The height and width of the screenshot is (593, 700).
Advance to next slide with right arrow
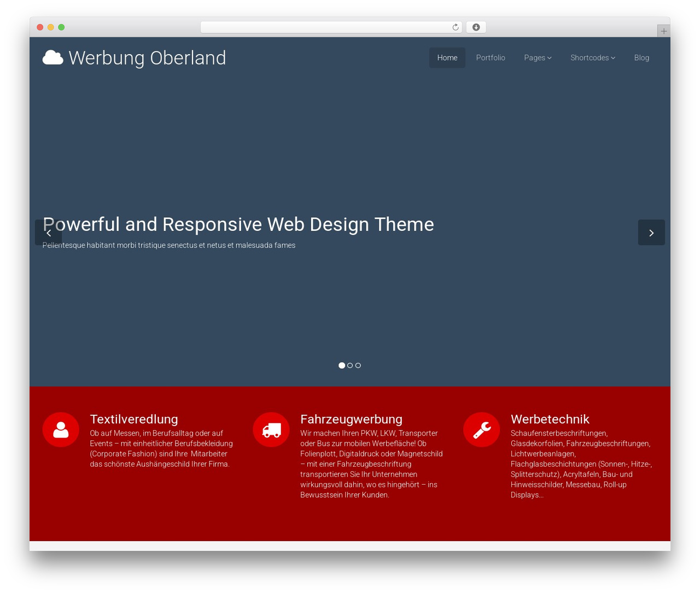click(x=651, y=232)
